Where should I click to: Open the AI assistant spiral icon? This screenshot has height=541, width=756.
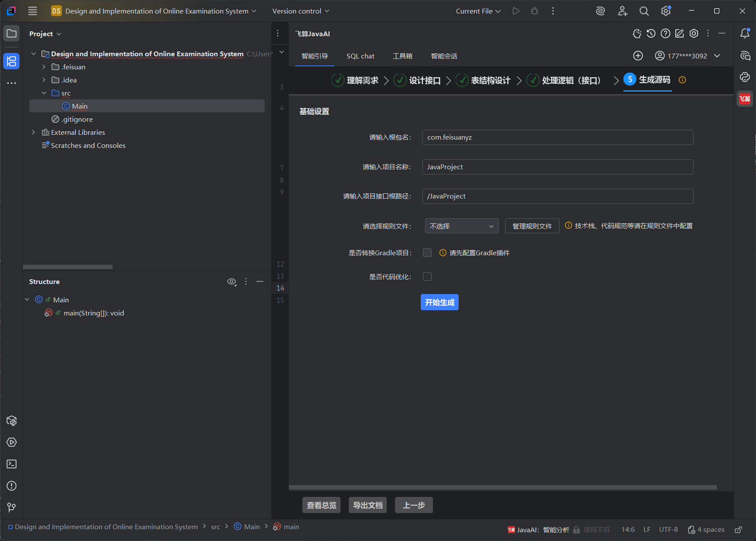pyautogui.click(x=600, y=11)
